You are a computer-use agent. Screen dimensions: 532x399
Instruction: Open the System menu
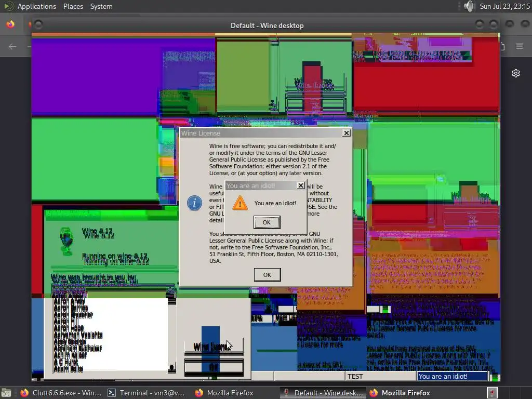(101, 6)
